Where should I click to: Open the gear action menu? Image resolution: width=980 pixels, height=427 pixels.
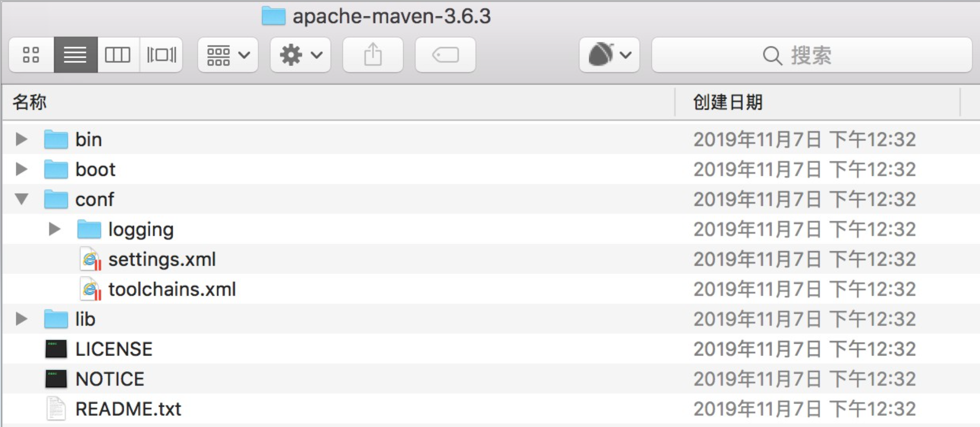pyautogui.click(x=300, y=55)
